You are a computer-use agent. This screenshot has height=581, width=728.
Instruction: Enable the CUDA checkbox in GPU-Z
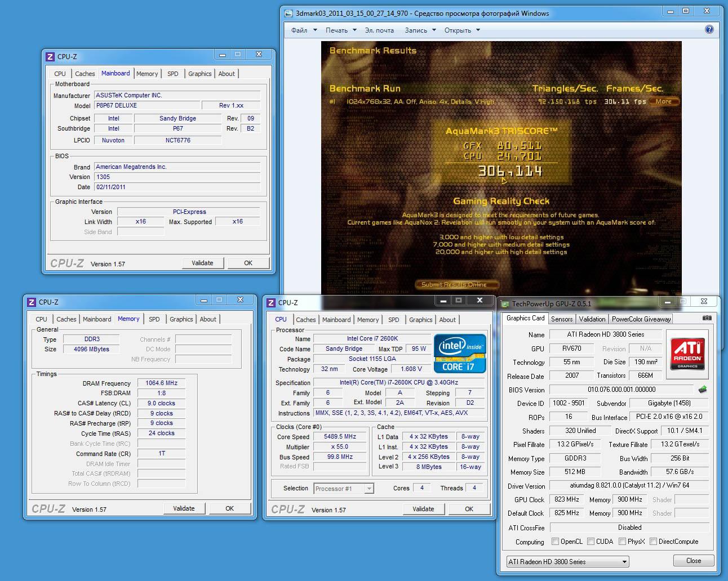[x=591, y=542]
